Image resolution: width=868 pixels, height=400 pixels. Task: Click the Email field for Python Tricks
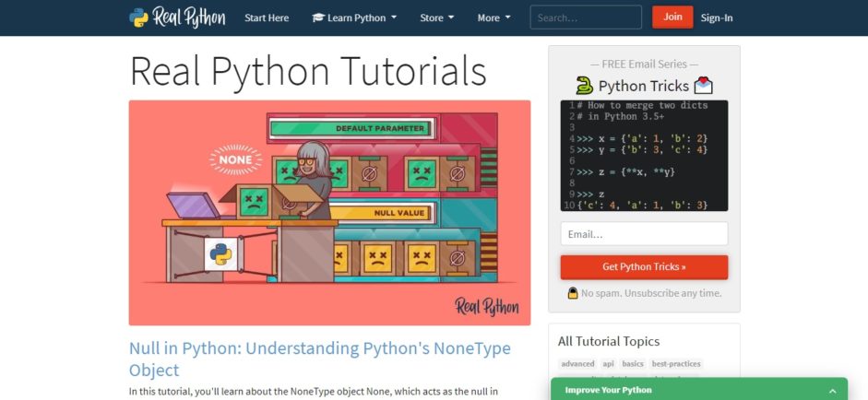(644, 234)
